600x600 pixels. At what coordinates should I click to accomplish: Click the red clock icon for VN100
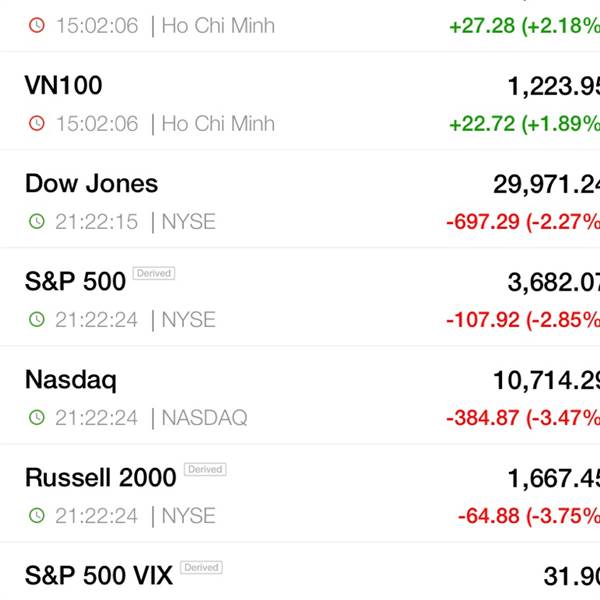click(x=37, y=124)
